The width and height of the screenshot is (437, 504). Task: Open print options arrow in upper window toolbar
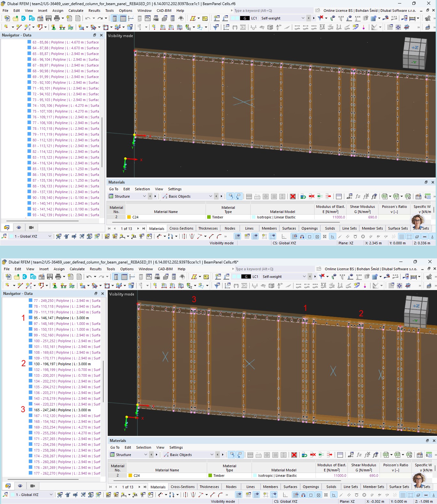(63, 18)
